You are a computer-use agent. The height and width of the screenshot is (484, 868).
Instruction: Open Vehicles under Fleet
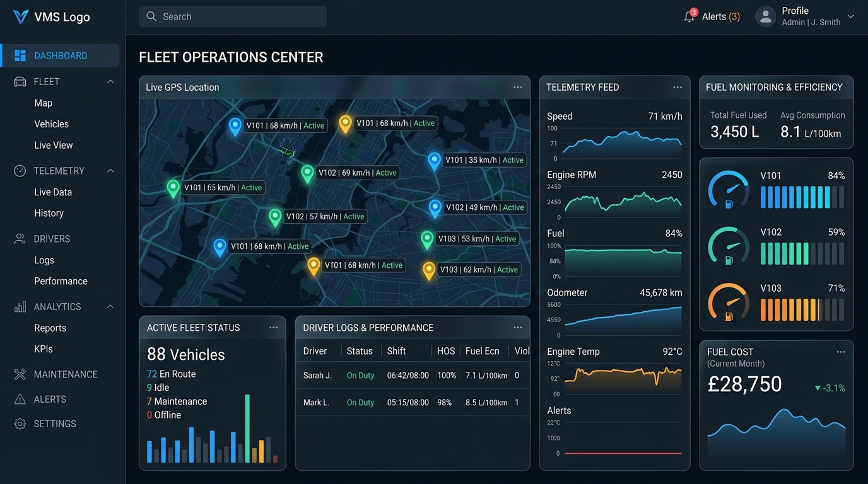point(52,124)
